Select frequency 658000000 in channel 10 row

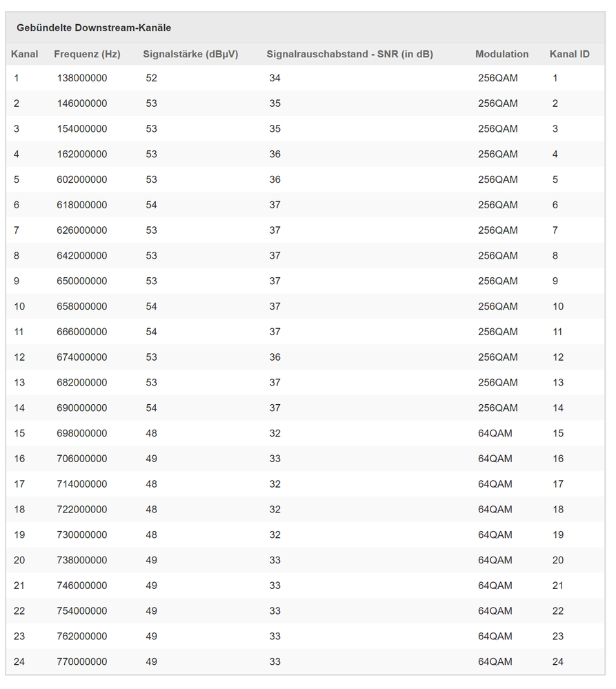[82, 307]
